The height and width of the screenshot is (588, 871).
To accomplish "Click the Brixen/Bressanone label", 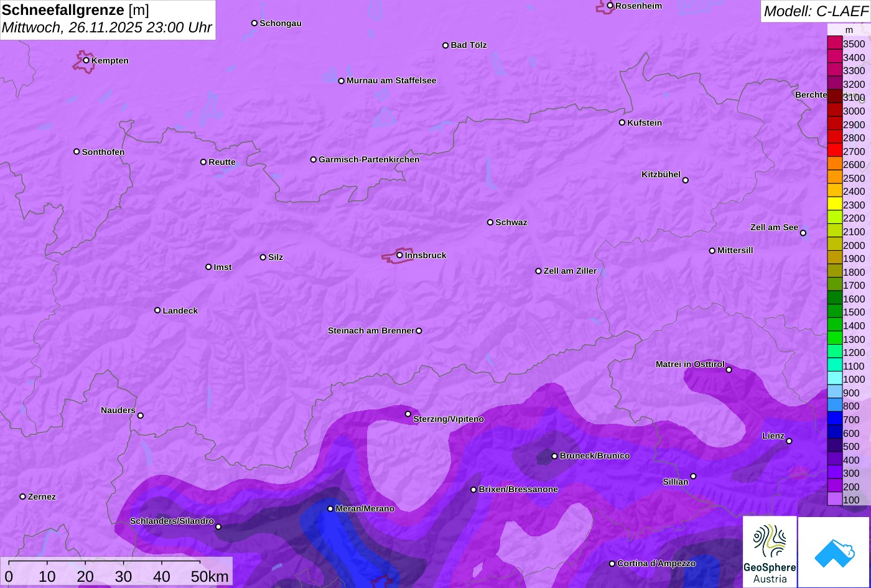I will [518, 490].
